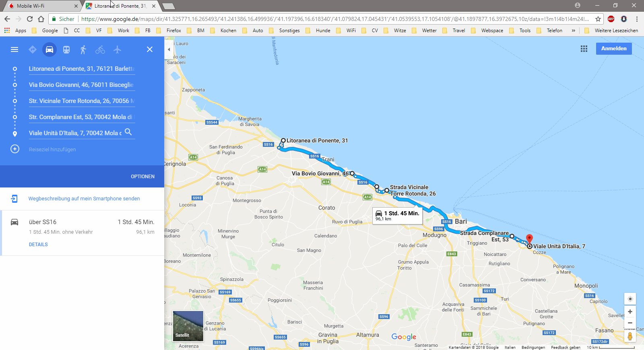Open the Wetter bookmarks folder
Screen dimensions: 644x350
tap(424, 31)
